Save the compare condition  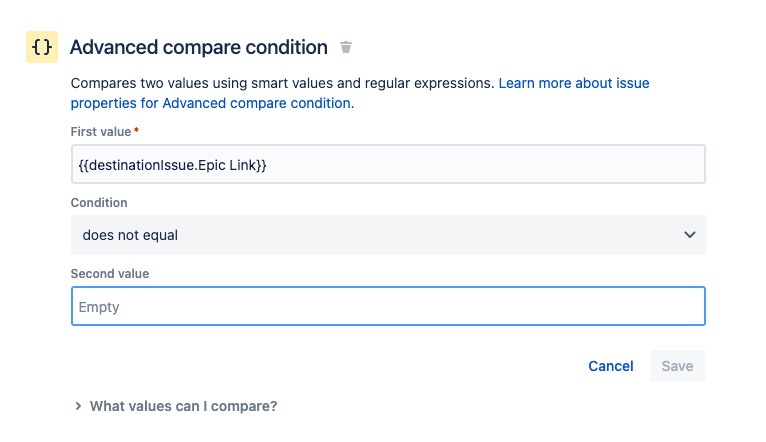click(x=678, y=366)
